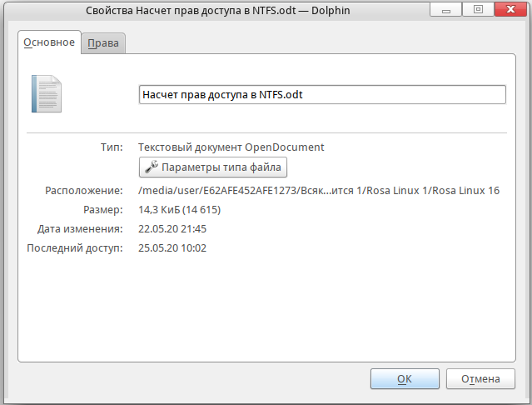This screenshot has height=405, width=532.
Task: Click the OpenDocument text file icon
Action: 46,94
